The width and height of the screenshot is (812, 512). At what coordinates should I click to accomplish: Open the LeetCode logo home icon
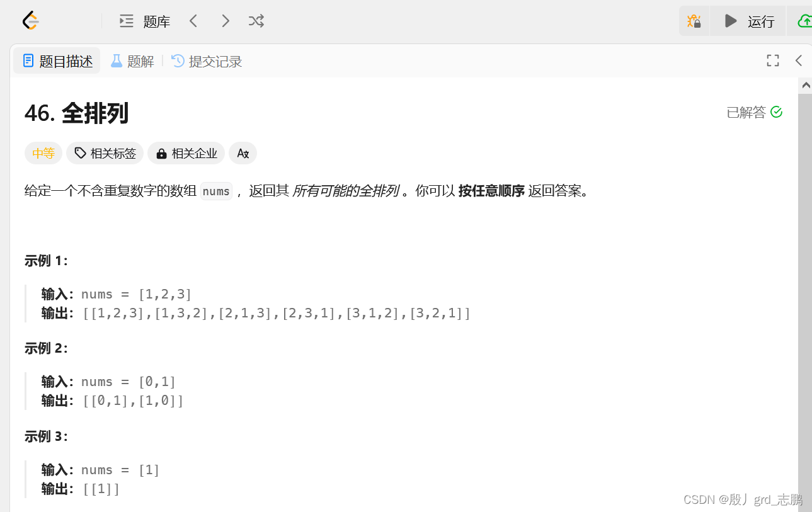[x=30, y=21]
